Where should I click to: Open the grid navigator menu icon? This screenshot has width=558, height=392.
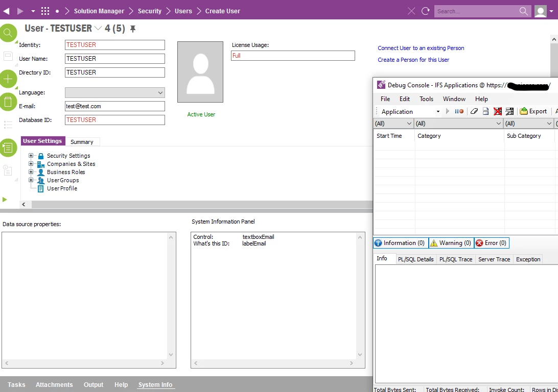point(45,11)
